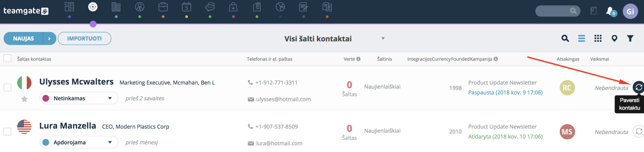Sort by Vertė column header
Viewport: 644px width, 152px height.
click(349, 59)
